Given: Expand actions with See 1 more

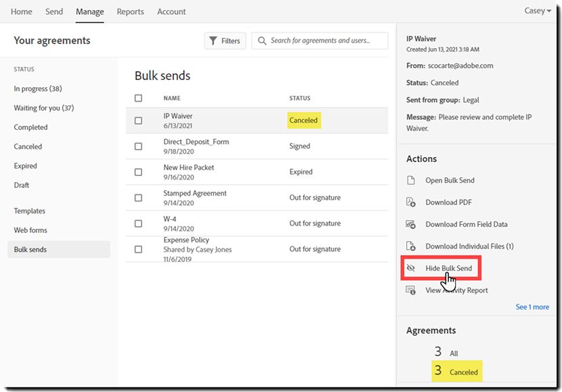Looking at the screenshot, I should tap(532, 307).
